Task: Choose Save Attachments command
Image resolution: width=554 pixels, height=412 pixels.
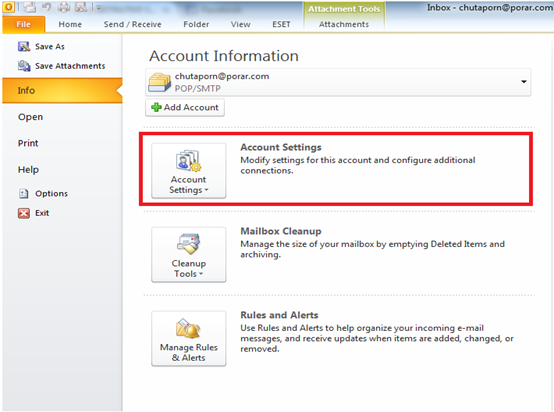Action: [70, 66]
